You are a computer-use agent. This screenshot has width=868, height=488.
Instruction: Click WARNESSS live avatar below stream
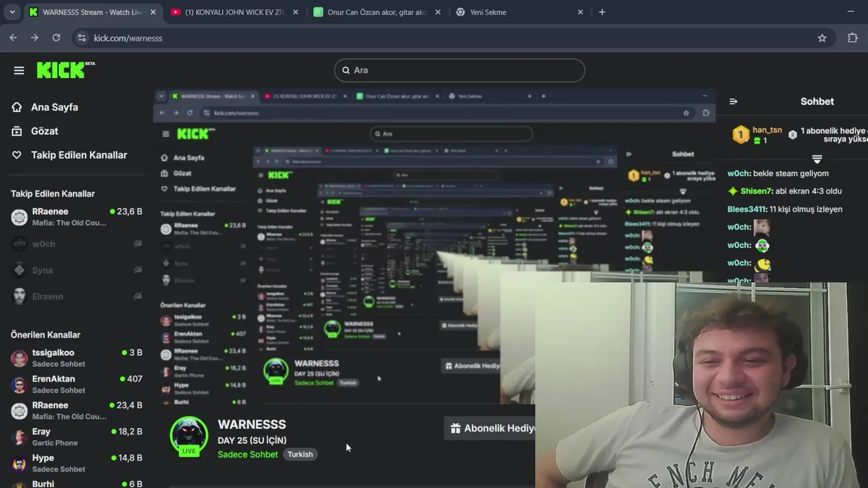click(x=189, y=436)
